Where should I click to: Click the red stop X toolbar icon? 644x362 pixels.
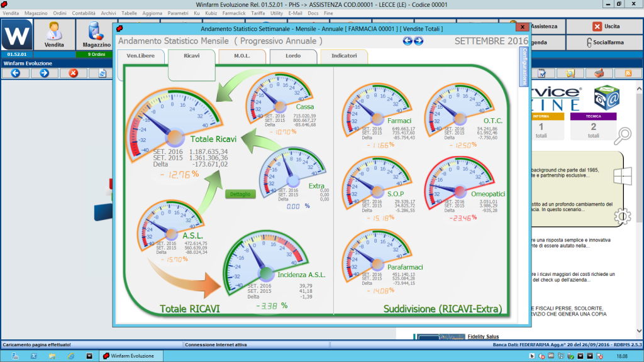pos(73,73)
